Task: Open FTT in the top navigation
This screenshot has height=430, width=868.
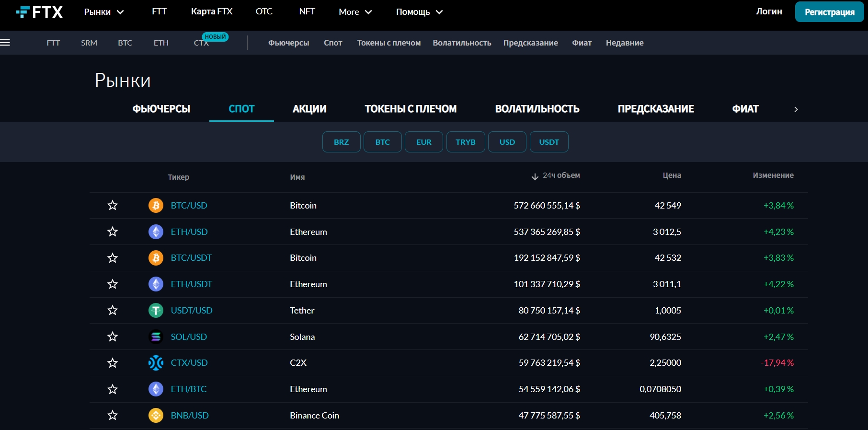Action: (159, 12)
